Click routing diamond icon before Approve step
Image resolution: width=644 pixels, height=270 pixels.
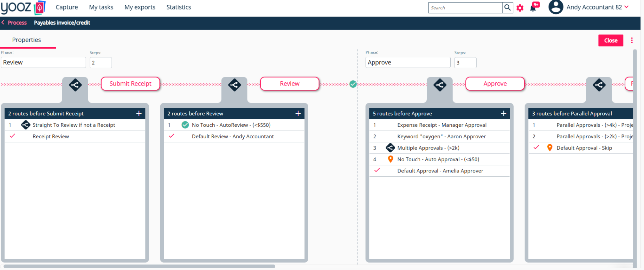point(440,85)
